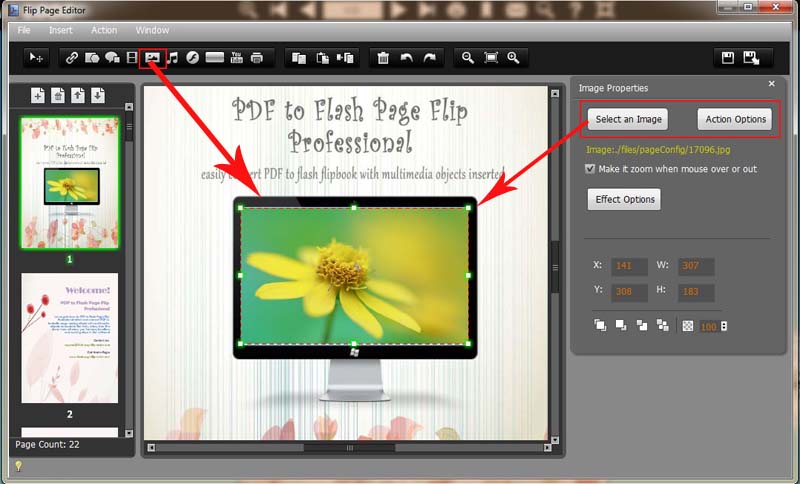Click the Y position field
This screenshot has width=800, height=484.
[x=629, y=292]
